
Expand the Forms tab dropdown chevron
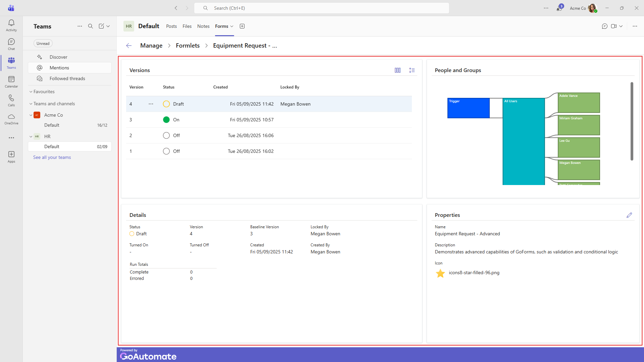click(232, 26)
